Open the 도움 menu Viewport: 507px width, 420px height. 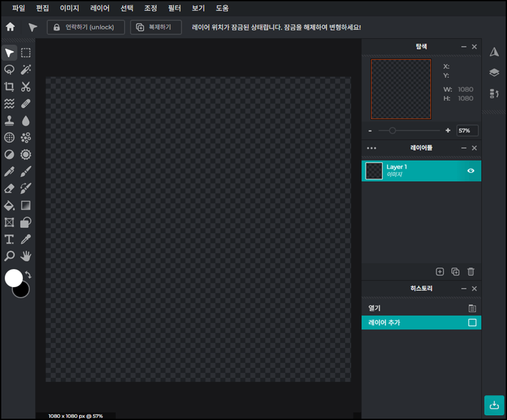click(222, 8)
